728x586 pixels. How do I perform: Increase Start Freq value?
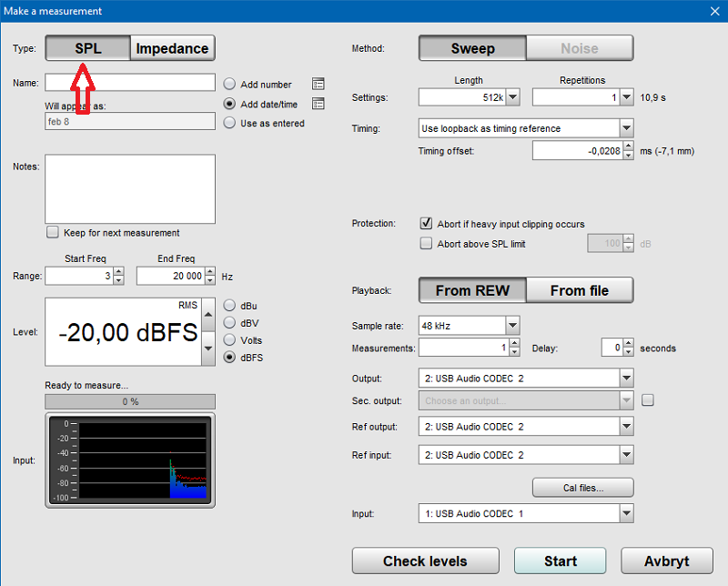point(119,272)
